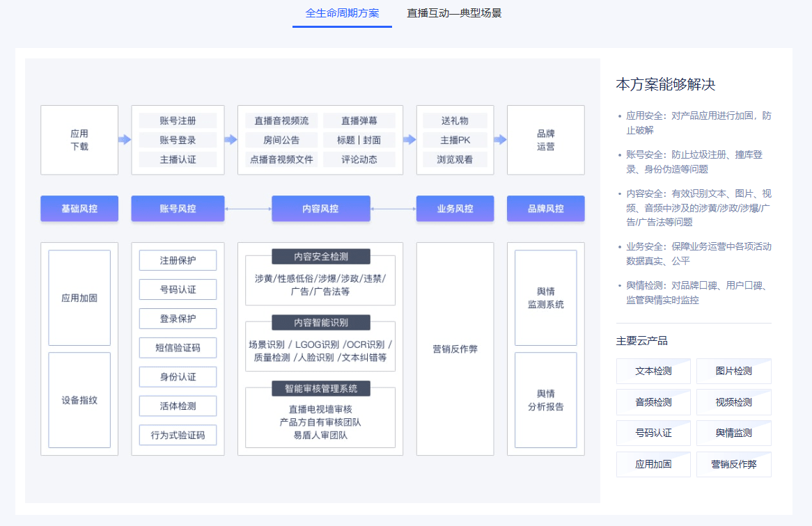812x526 pixels.
Task: Click the 行为式验证码 box
Action: (178, 435)
